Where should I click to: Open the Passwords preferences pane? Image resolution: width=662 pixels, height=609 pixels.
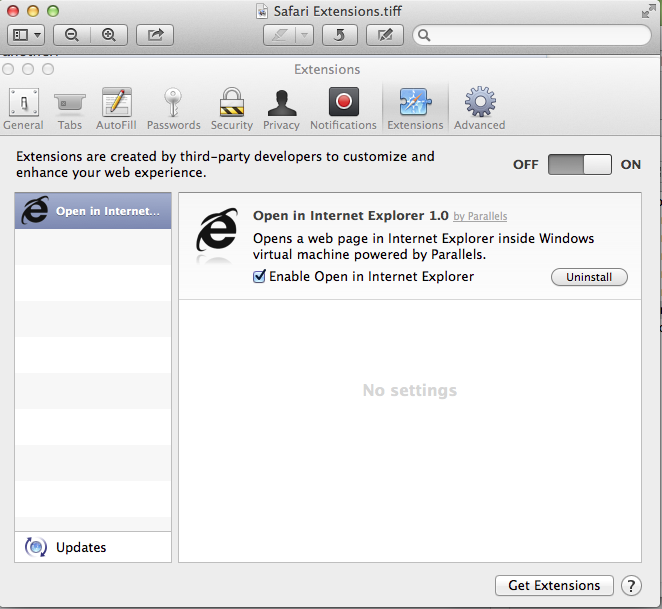pyautogui.click(x=174, y=109)
